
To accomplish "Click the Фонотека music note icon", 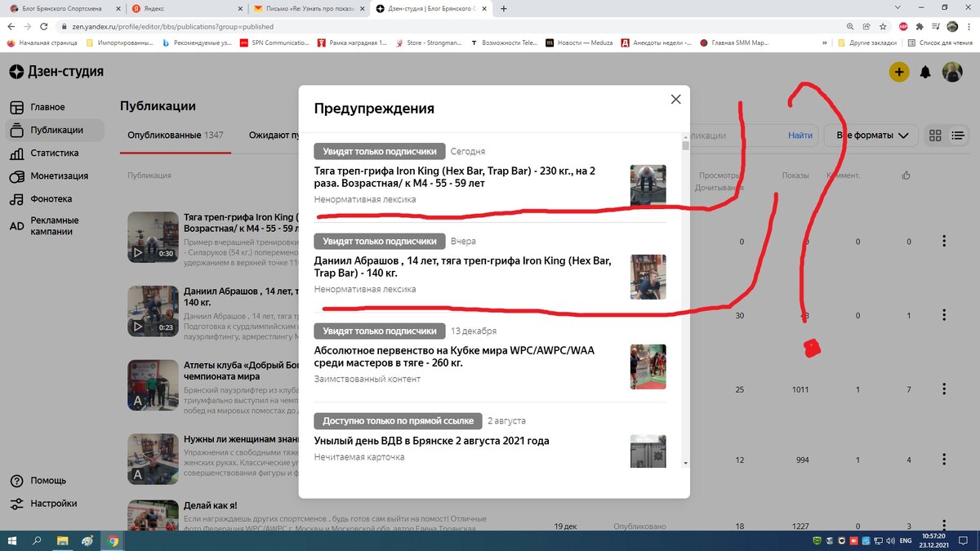I will click(x=16, y=198).
